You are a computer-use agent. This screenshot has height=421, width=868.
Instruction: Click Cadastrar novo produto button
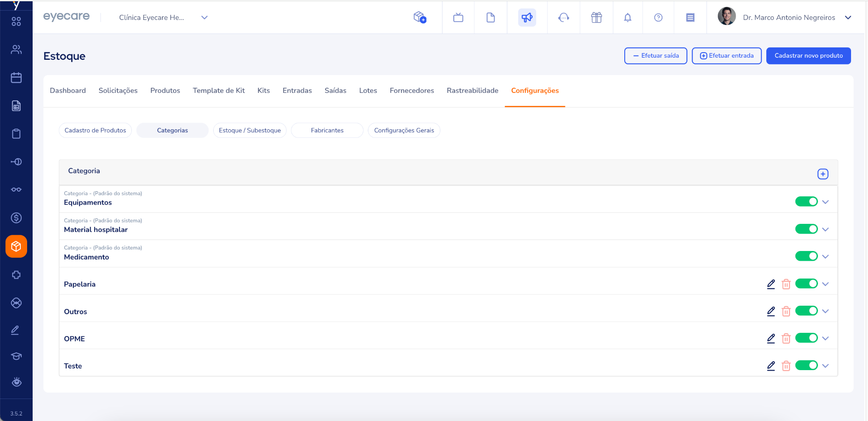(808, 56)
